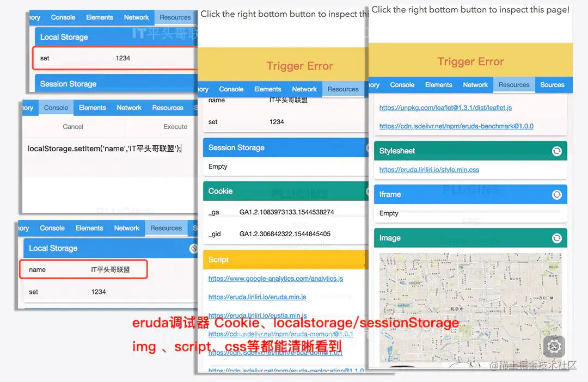Select Resources tab above the highlighted name row
Viewport: 588px width, 382px height.
(x=166, y=228)
